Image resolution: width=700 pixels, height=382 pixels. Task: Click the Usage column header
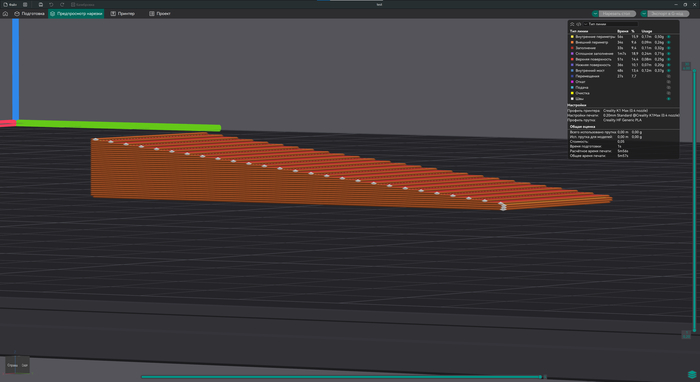pyautogui.click(x=647, y=31)
